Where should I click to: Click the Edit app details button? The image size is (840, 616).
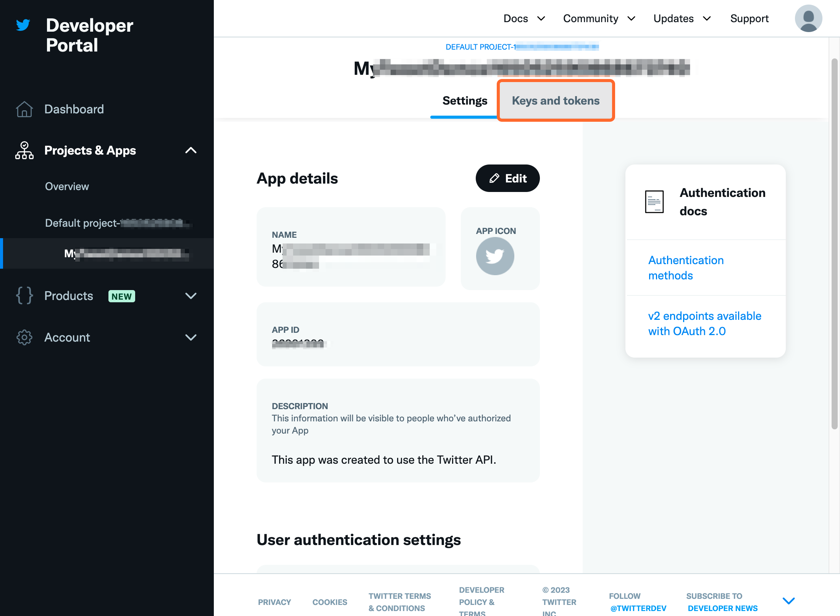[x=507, y=178]
